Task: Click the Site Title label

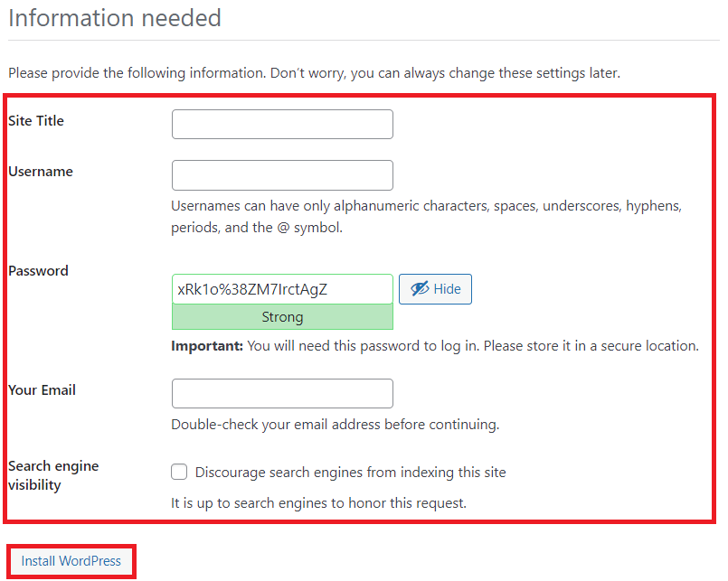Action: (36, 120)
